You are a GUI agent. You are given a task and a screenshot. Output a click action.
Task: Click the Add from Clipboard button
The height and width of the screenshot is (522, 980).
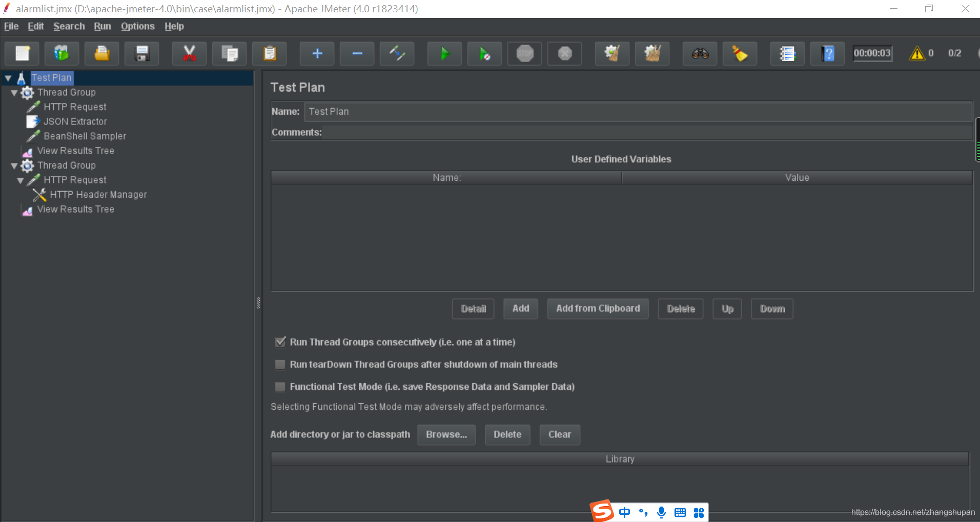pos(597,308)
